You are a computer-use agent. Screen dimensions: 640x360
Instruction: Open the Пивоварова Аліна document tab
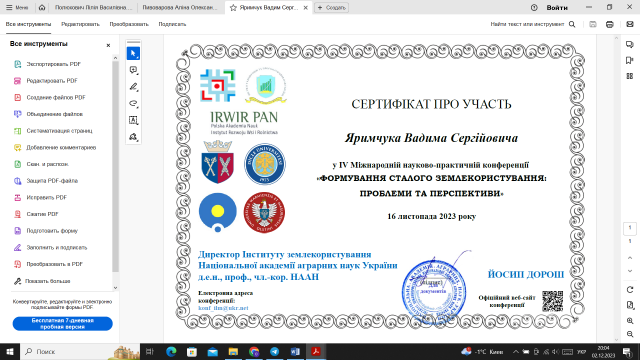click(x=180, y=7)
